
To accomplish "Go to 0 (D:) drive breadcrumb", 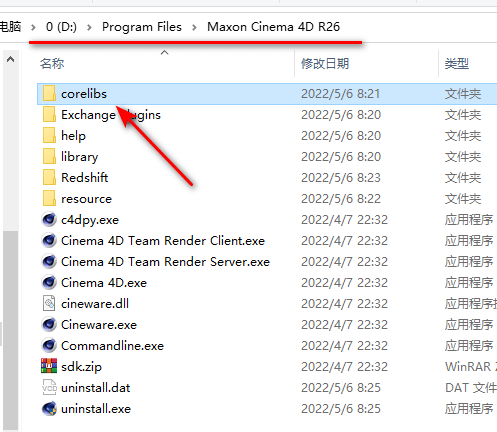I will click(61, 27).
